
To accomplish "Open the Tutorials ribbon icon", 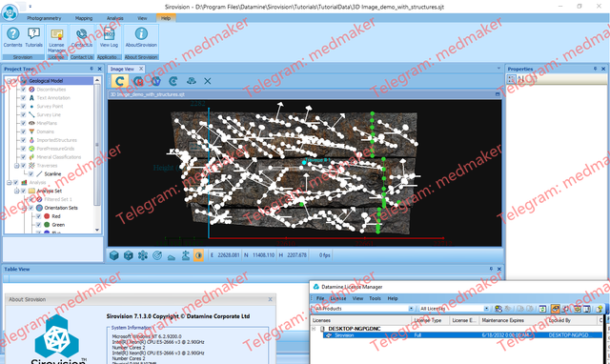I will (34, 37).
